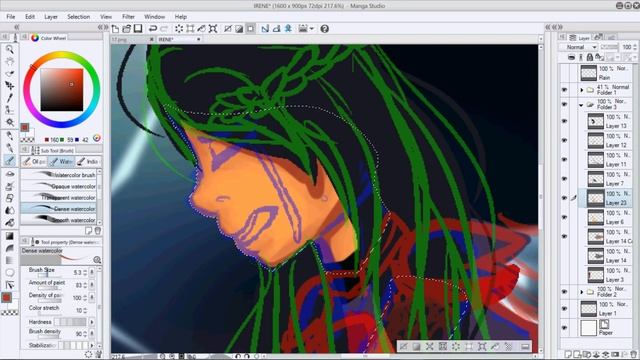Click the Help question mark icon
This screenshot has height=360, width=640.
coord(324,29)
